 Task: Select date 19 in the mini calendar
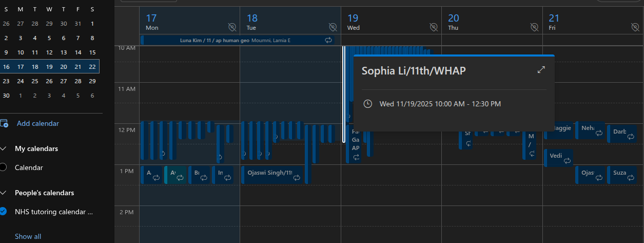[49, 67]
